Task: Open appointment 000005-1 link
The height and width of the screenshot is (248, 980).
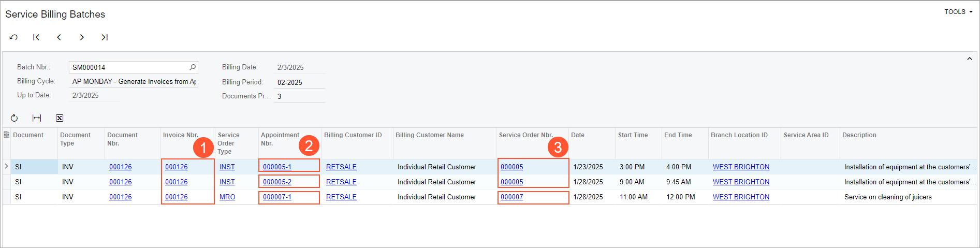Action: (277, 167)
